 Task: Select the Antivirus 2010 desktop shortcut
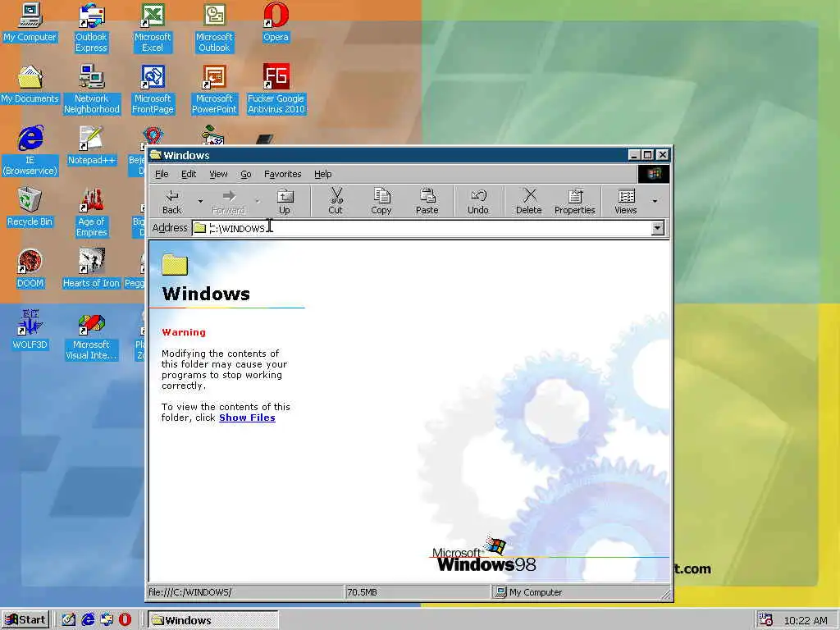point(276,89)
